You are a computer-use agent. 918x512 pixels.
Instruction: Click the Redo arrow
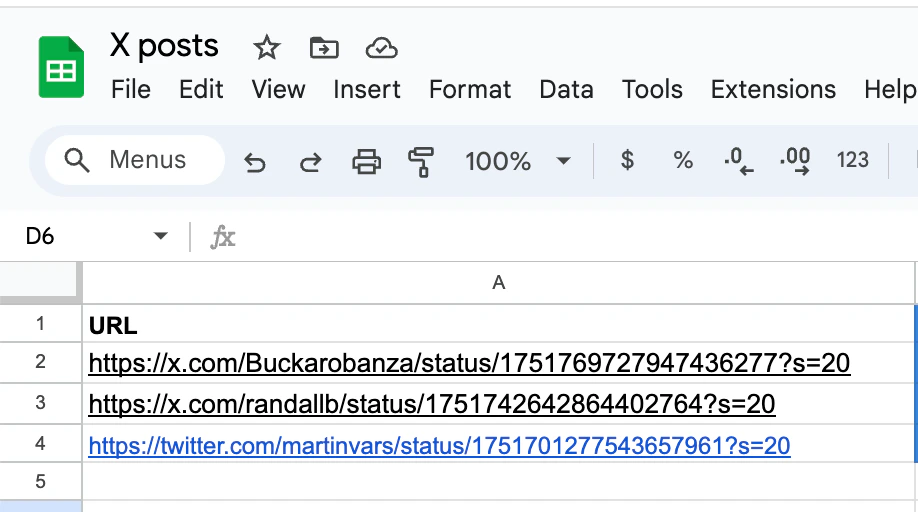[310, 161]
